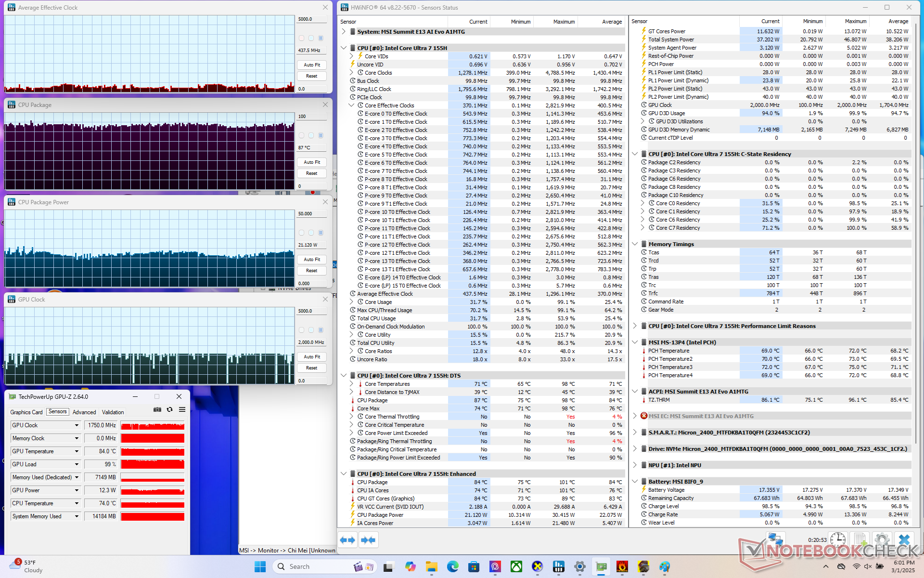Open the GPU-Z hamburger menu
This screenshot has height=578, width=924.
point(182,409)
